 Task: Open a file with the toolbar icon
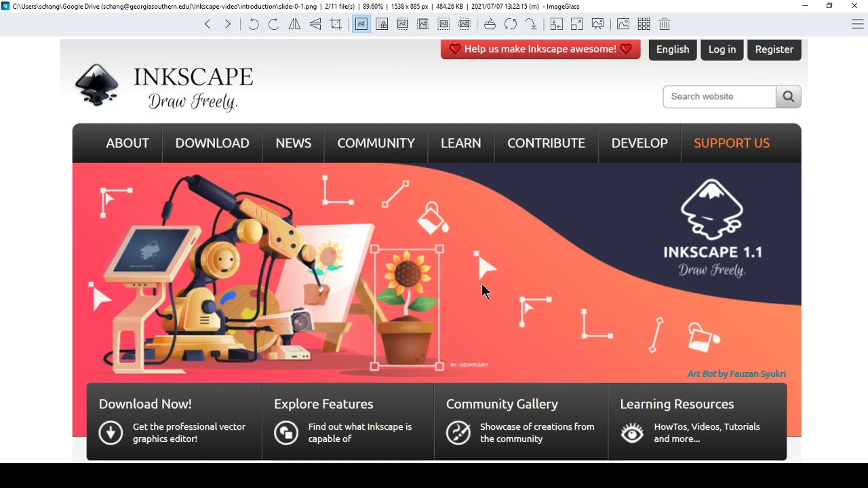click(490, 24)
